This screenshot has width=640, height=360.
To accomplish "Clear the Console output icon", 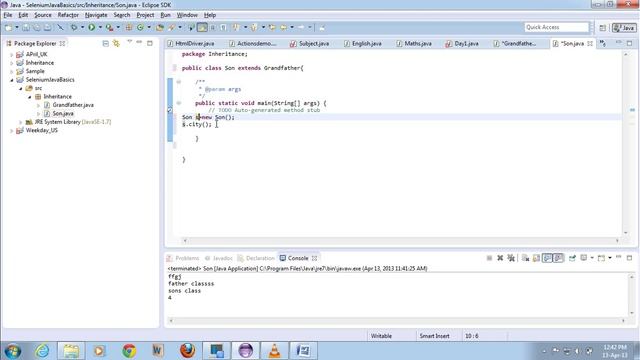I will 525,258.
